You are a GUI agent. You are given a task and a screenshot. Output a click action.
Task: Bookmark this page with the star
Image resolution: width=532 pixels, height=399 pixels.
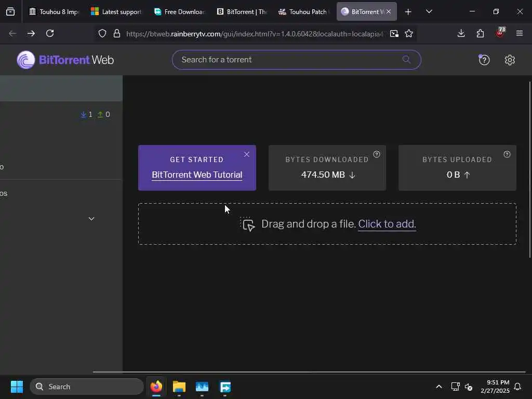[x=409, y=34]
